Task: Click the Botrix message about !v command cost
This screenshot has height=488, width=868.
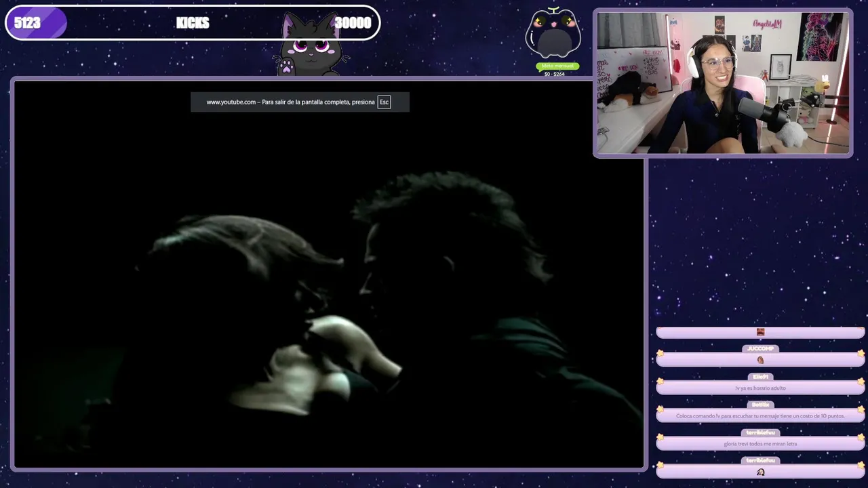Action: click(760, 416)
